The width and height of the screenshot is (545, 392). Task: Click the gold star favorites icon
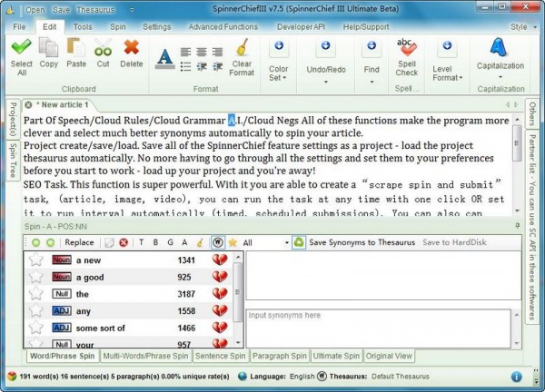click(233, 242)
